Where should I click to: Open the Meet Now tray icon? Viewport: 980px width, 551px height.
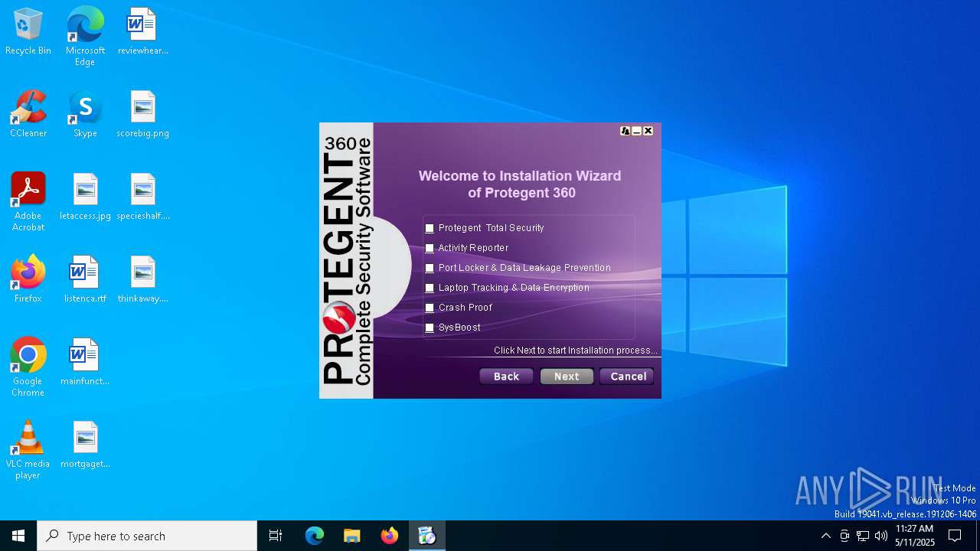[844, 536]
